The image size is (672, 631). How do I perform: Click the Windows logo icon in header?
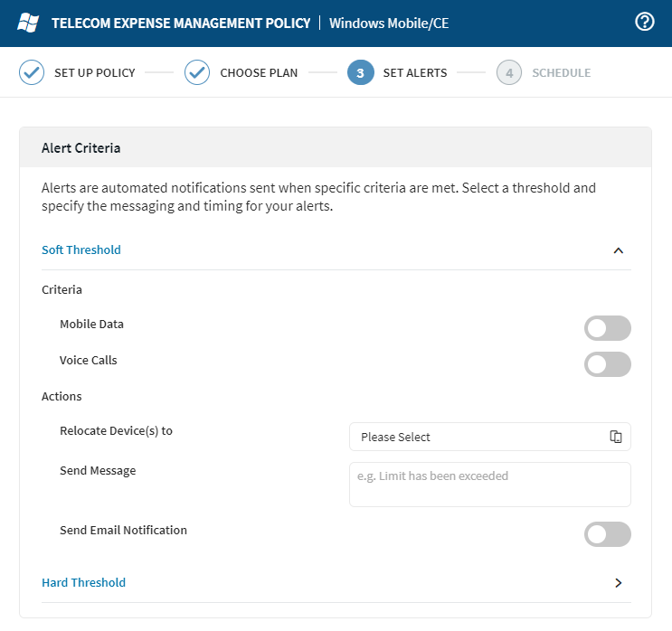(29, 23)
